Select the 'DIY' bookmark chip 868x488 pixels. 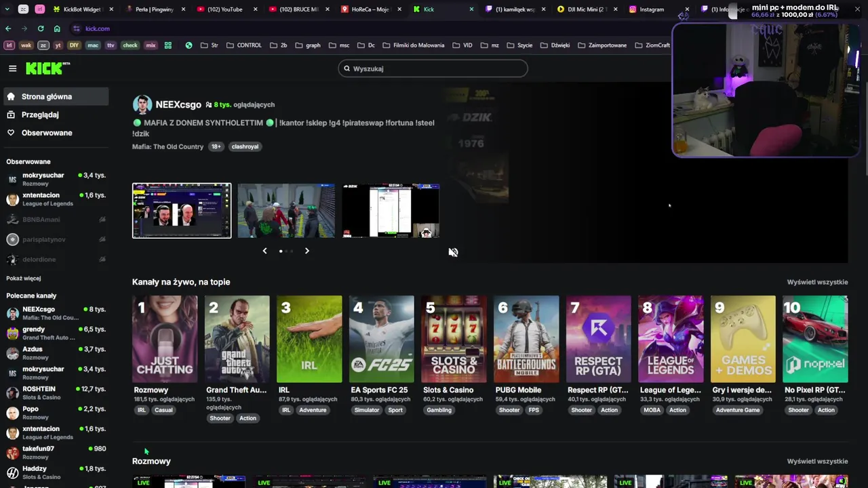click(74, 45)
